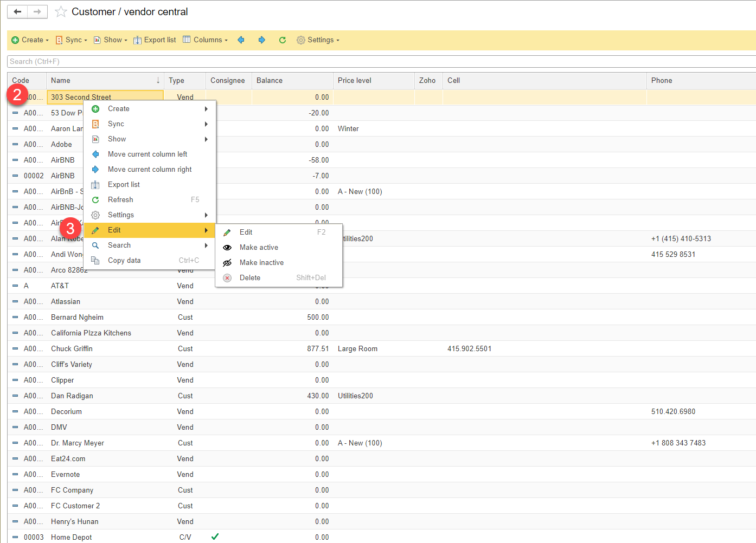The image size is (756, 543).
Task: Click the Columns grid icon in toolbar
Action: click(187, 40)
